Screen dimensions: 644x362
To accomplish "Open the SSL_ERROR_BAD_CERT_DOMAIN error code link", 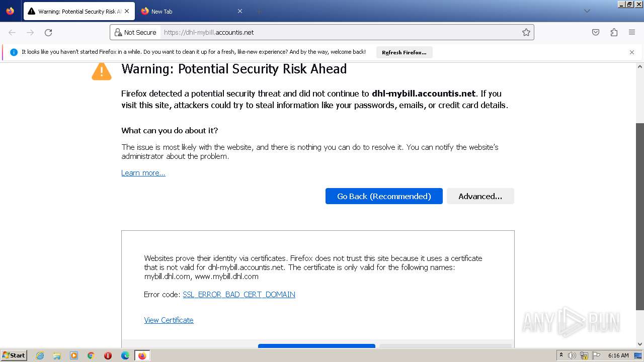I will (238, 295).
